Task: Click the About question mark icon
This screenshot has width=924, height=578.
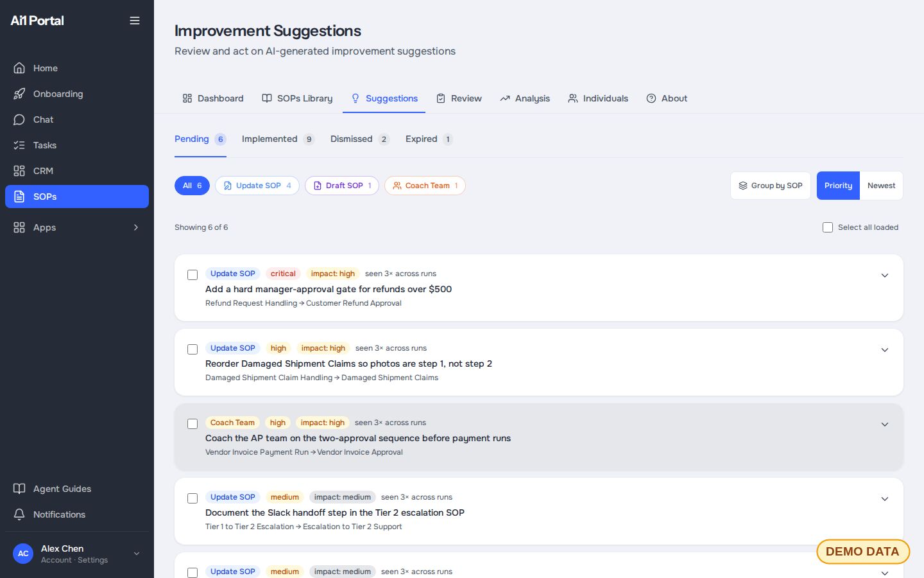Action: pyautogui.click(x=651, y=98)
